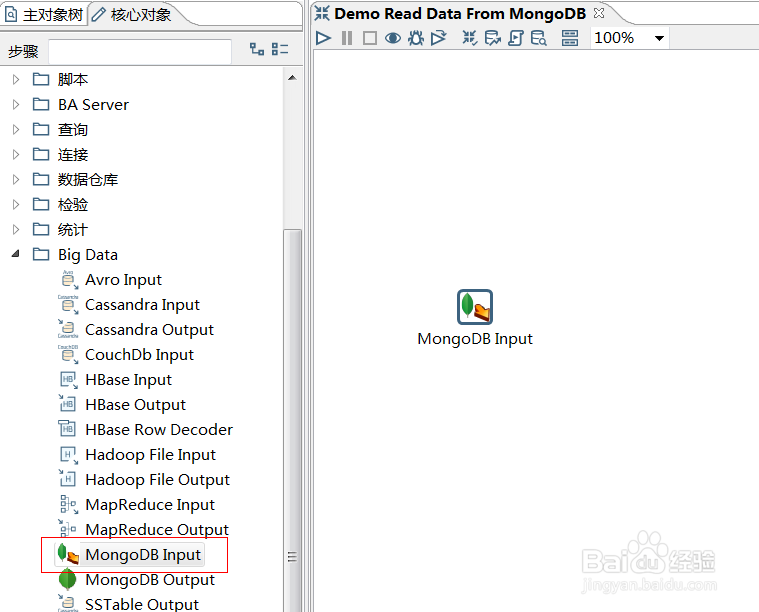Debug the transformation with the bug icon
759x612 pixels.
pos(415,38)
